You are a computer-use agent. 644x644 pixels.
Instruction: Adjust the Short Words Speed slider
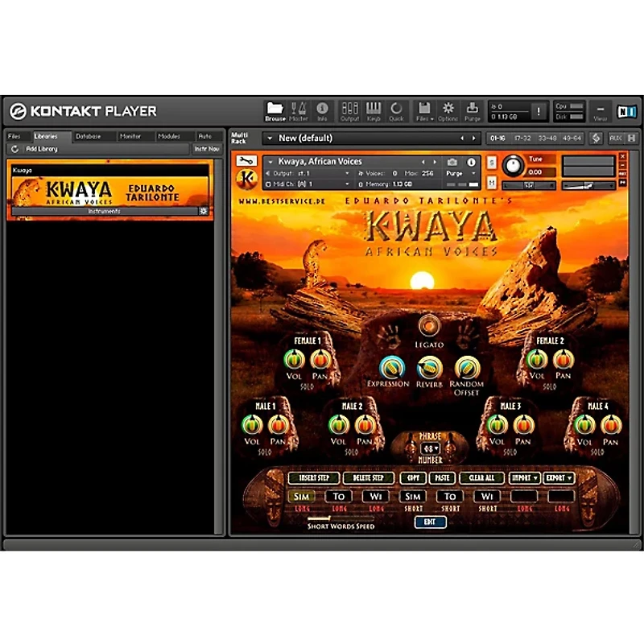tap(341, 518)
